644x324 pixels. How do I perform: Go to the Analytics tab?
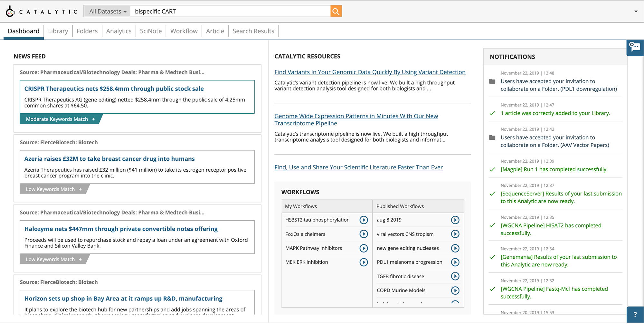tap(119, 31)
